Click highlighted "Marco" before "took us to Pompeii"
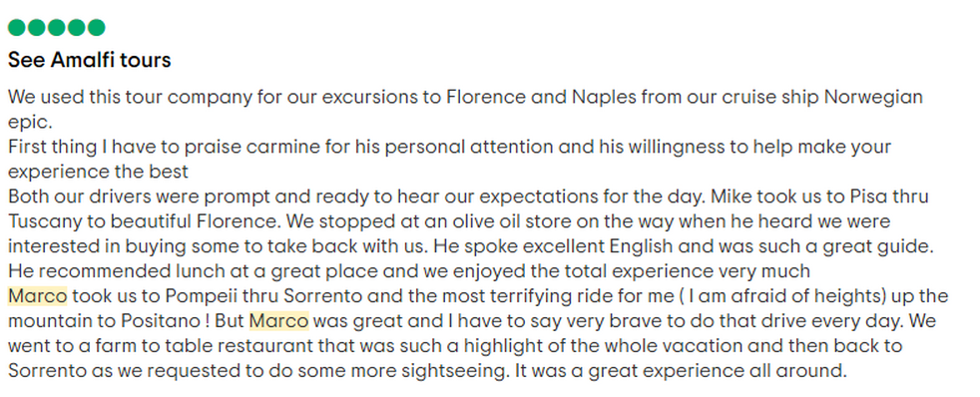The image size is (980, 397). 38,296
